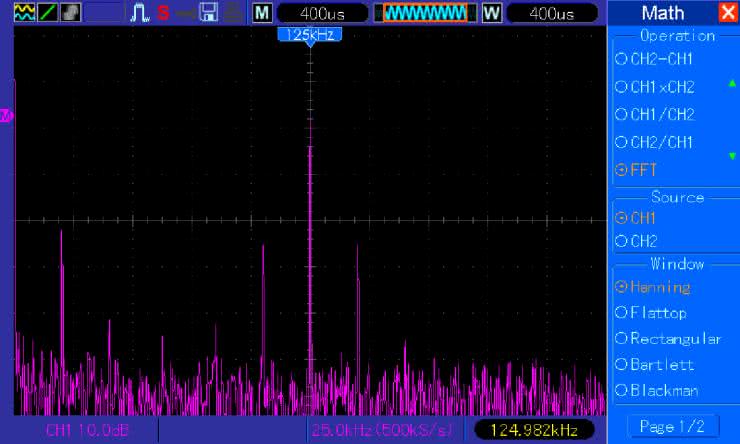The height and width of the screenshot is (444, 740).
Task: Select the CH2-CH1 operation
Action: 655,60
